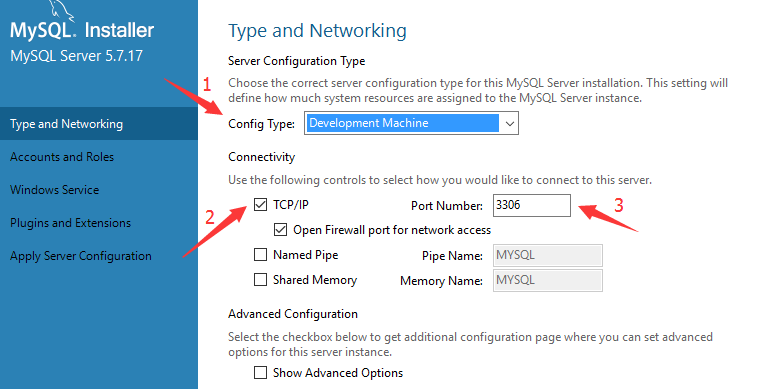This screenshot has width=772, height=389.
Task: Select the Development Machine combo box value
Action: click(x=403, y=123)
